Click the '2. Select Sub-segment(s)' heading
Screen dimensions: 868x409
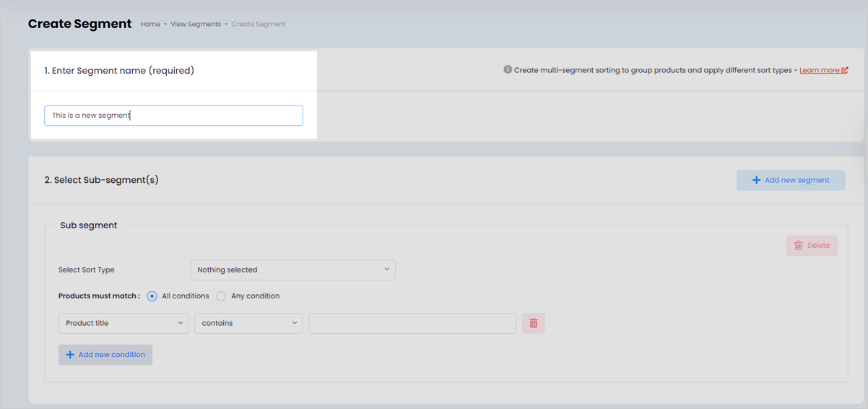[101, 180]
